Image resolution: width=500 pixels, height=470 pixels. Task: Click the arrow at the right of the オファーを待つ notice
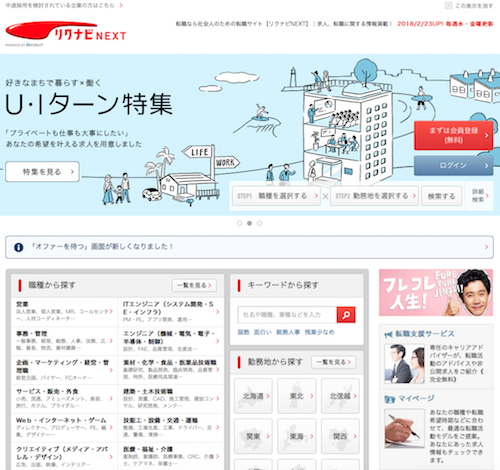click(x=486, y=247)
